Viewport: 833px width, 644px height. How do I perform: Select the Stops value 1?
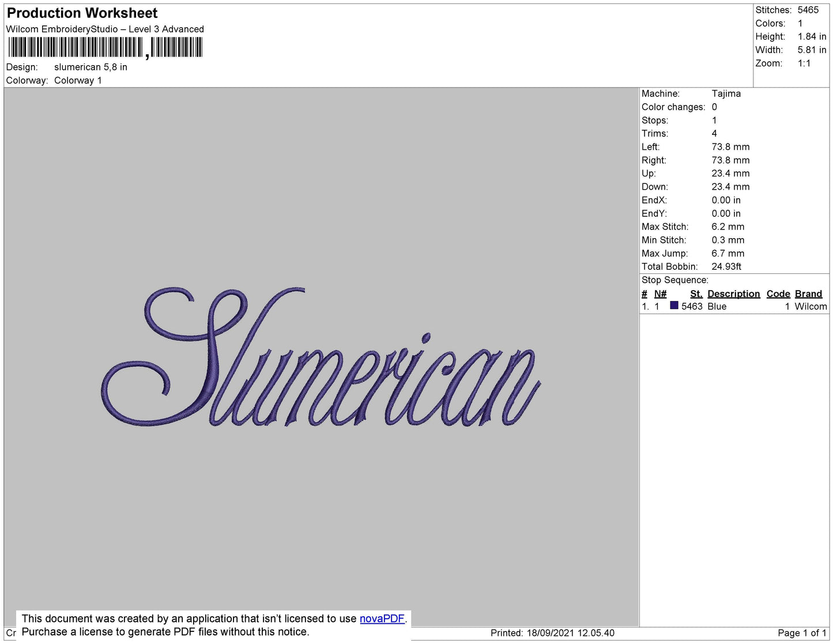click(x=714, y=120)
